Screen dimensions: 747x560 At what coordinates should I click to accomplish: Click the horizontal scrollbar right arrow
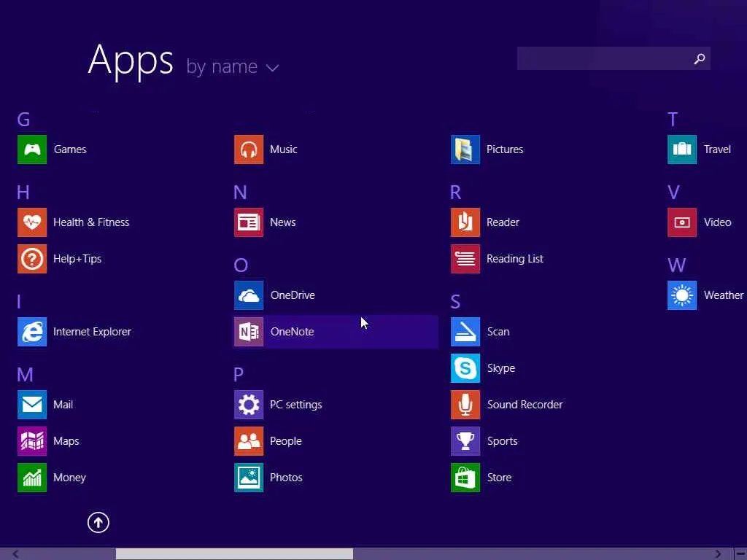(x=718, y=554)
